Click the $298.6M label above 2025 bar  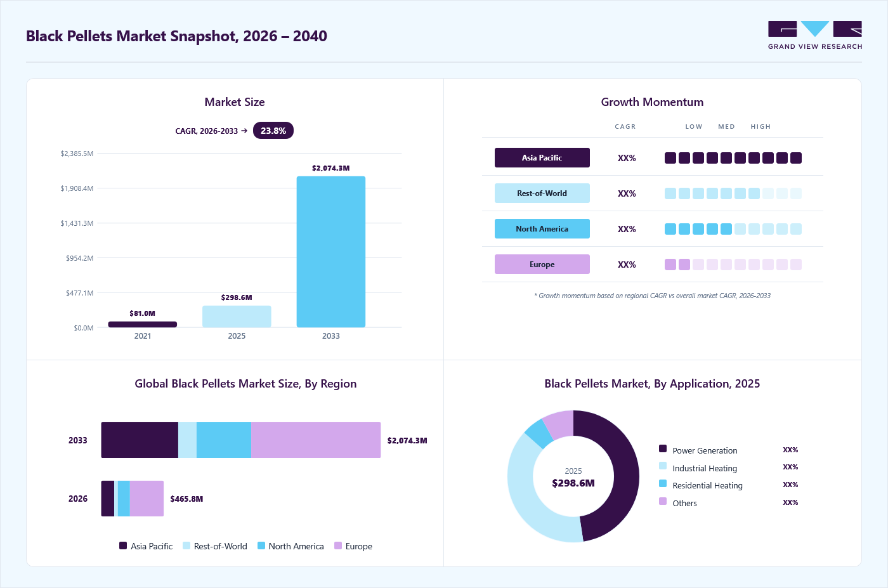click(237, 297)
